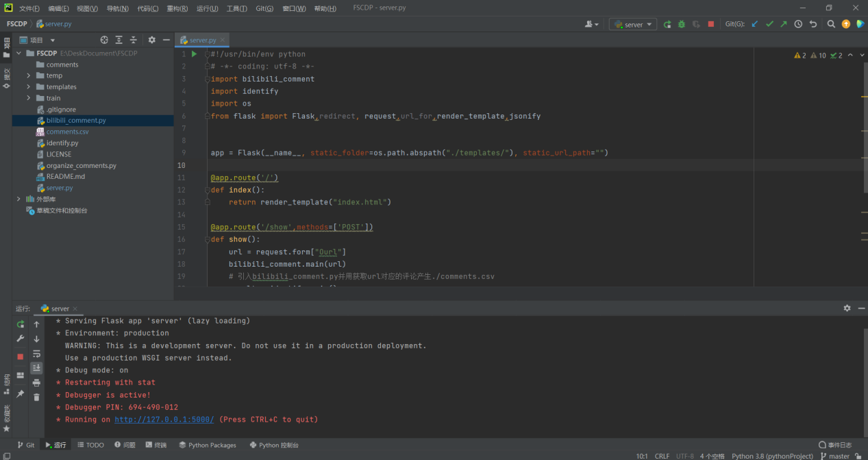Open the 编辑(E) menu
Viewport: 868px width, 460px height.
[x=58, y=8]
